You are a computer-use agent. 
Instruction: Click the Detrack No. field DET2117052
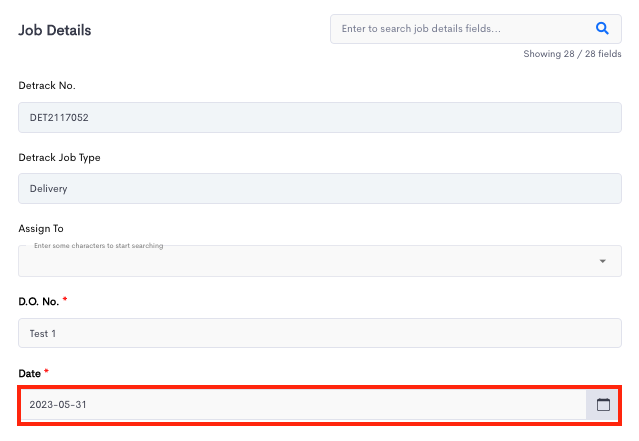point(320,117)
